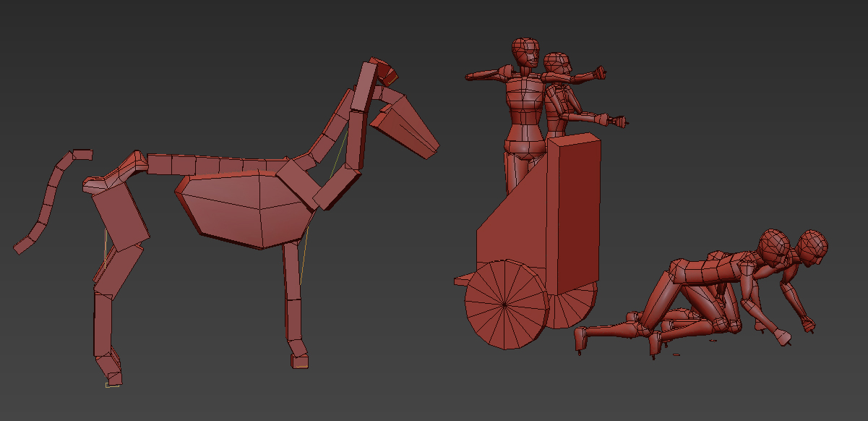Click the crawling figure's hand on ground
Screen dimensions: 868x421
tap(781, 338)
